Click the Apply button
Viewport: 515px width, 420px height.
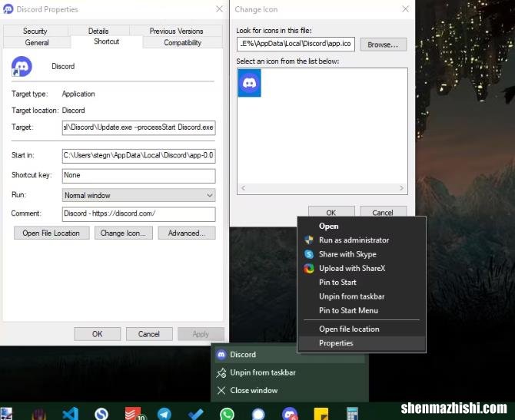(201, 334)
